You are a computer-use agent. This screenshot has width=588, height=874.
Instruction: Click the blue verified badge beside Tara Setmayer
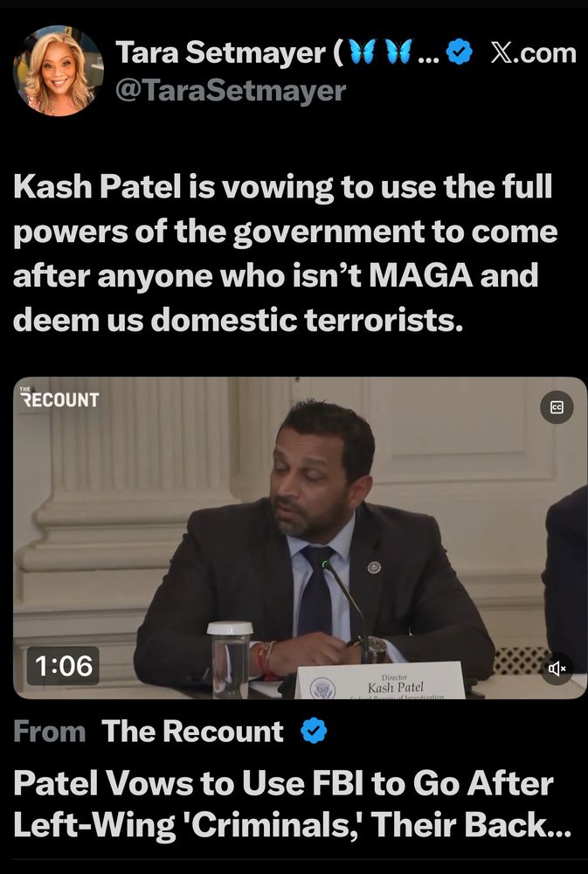[x=460, y=53]
